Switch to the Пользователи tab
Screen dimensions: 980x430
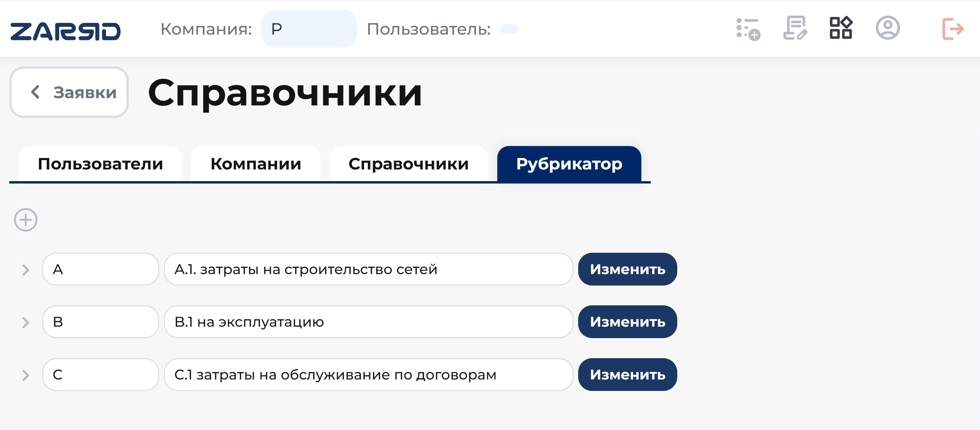[x=100, y=164]
